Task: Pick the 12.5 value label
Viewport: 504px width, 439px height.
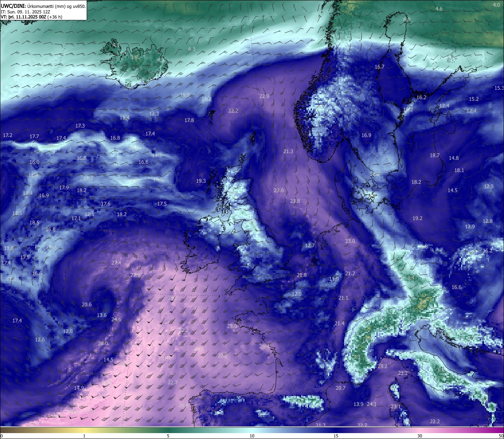Action: pos(489,187)
